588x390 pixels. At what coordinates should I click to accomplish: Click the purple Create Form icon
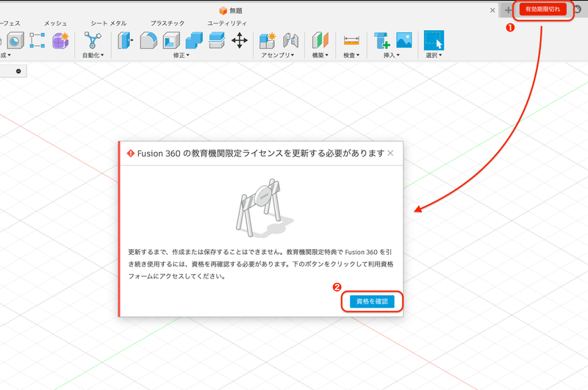click(60, 40)
